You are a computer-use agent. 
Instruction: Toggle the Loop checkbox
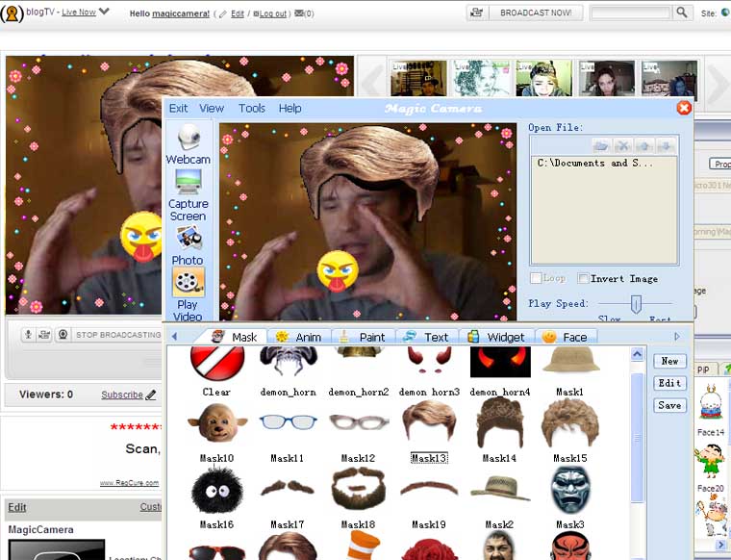click(x=536, y=279)
